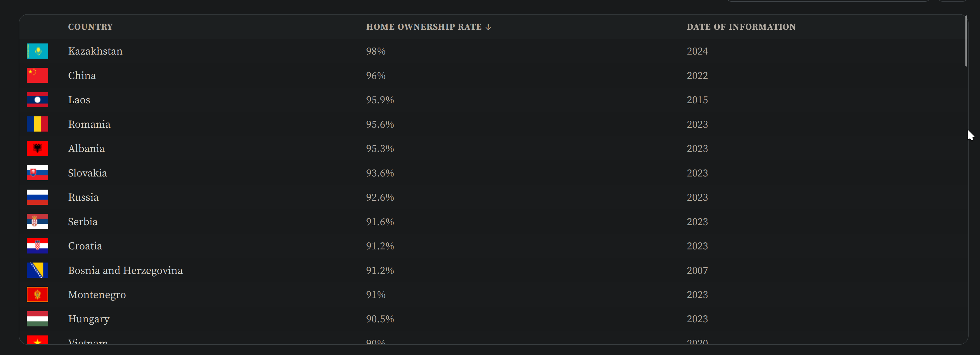Click the China flag icon
Viewport: 980px width, 355px height.
37,75
